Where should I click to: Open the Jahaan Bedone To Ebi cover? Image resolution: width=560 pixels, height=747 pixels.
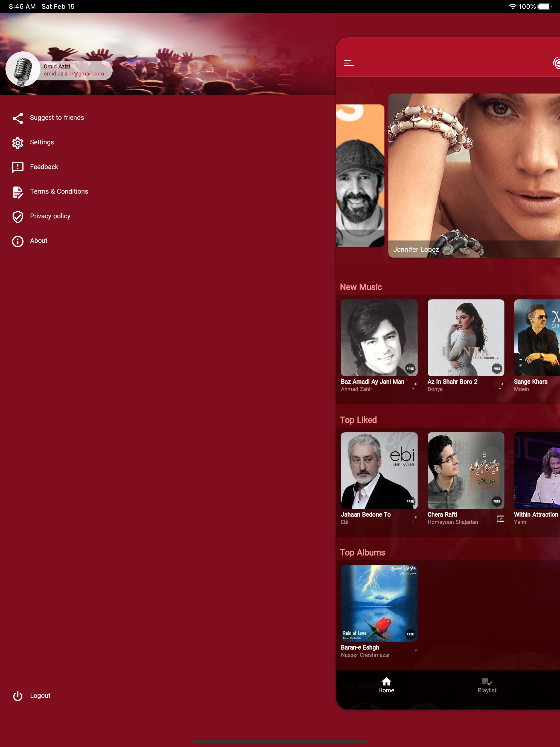(x=379, y=470)
